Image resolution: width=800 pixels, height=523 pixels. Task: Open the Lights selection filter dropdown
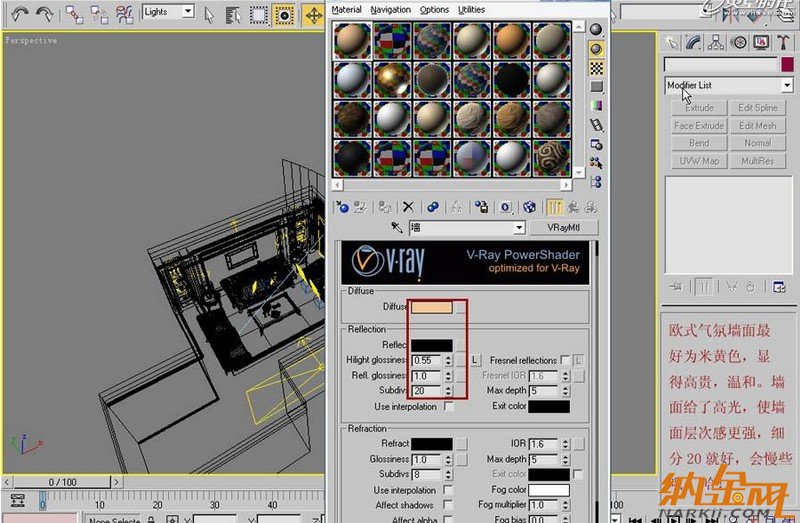tap(187, 12)
